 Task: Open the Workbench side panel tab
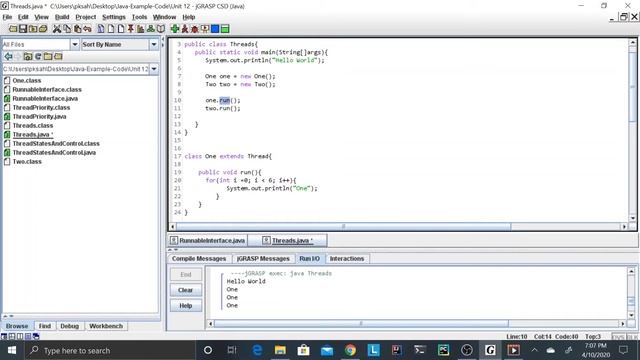click(106, 326)
